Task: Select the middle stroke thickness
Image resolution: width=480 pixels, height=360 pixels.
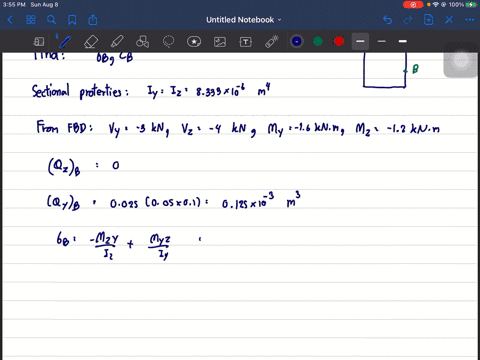Action: [x=382, y=41]
